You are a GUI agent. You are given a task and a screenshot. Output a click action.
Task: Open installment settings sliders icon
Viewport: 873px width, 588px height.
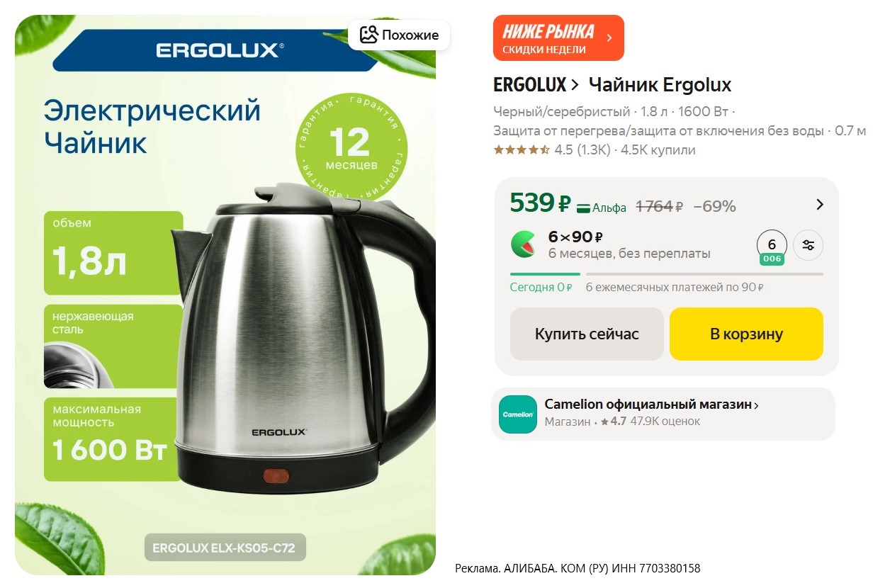(x=808, y=246)
